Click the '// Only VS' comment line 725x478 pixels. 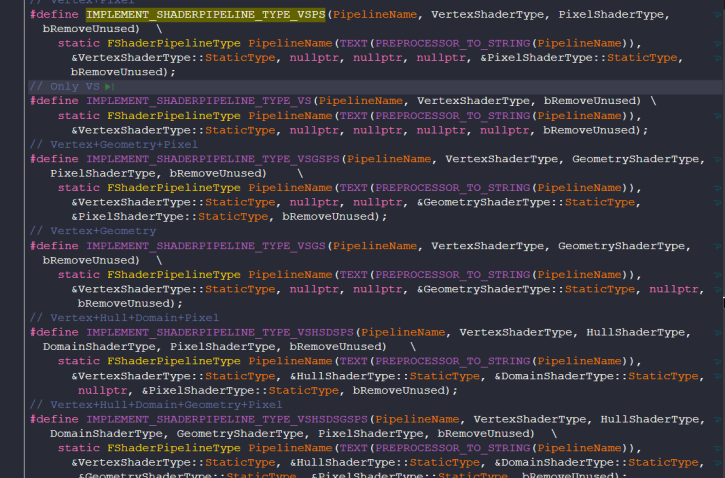[64, 86]
